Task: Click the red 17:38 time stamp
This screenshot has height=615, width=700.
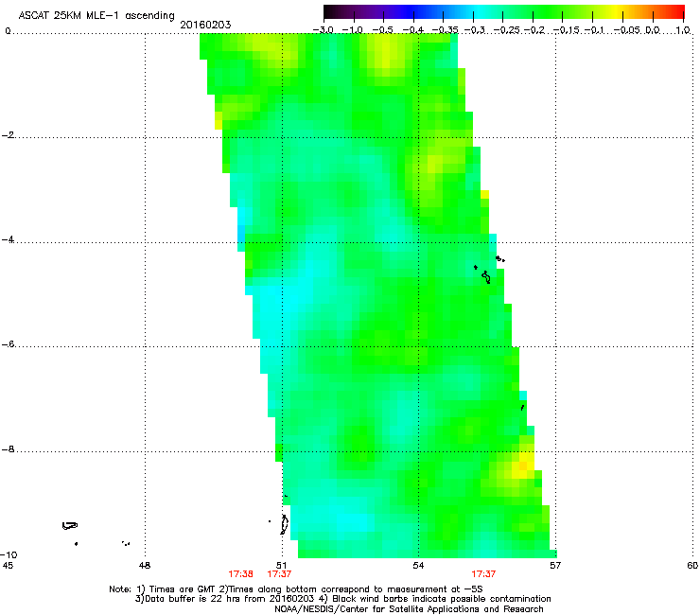Action: click(x=240, y=574)
